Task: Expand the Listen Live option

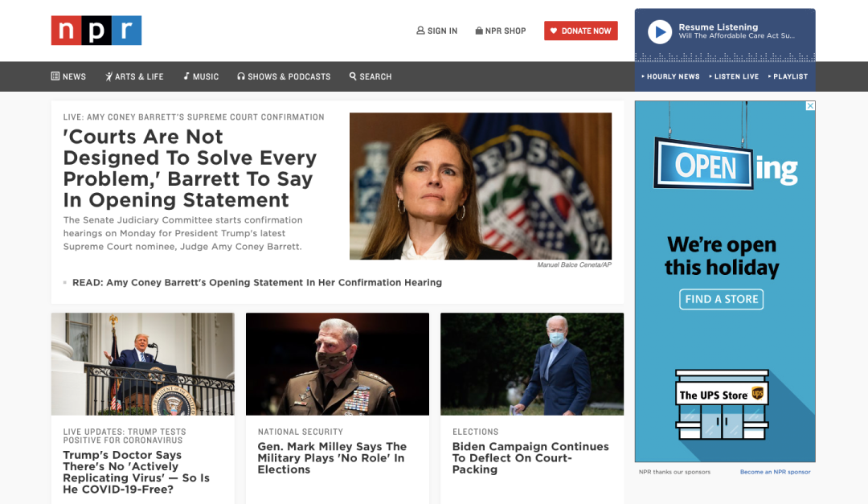Action: pos(734,76)
